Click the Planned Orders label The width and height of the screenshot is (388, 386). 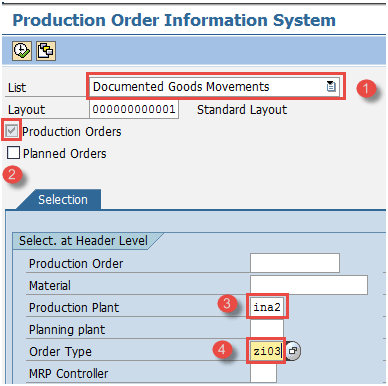click(x=64, y=154)
